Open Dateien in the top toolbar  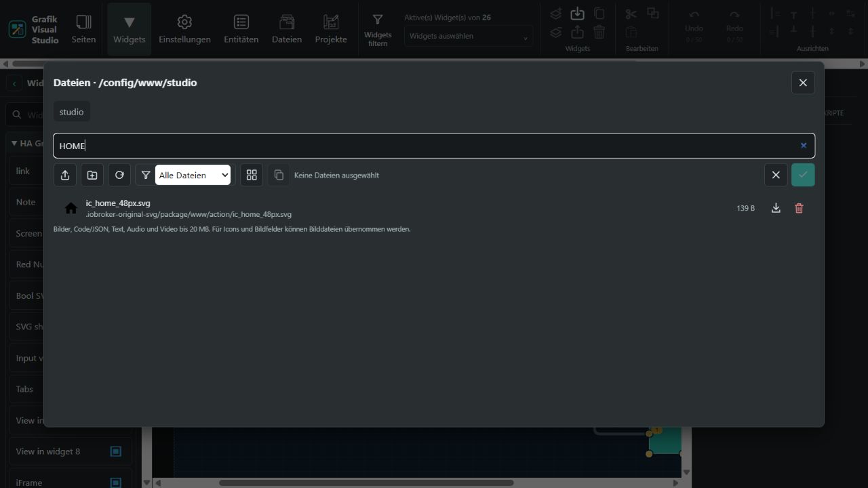(x=287, y=29)
